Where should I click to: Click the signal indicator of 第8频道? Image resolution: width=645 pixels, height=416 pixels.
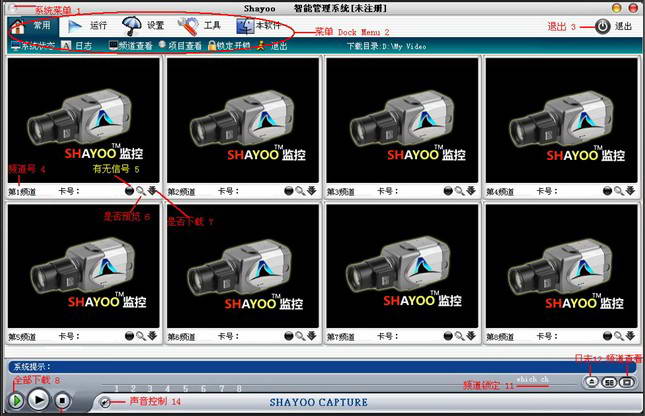tap(608, 336)
